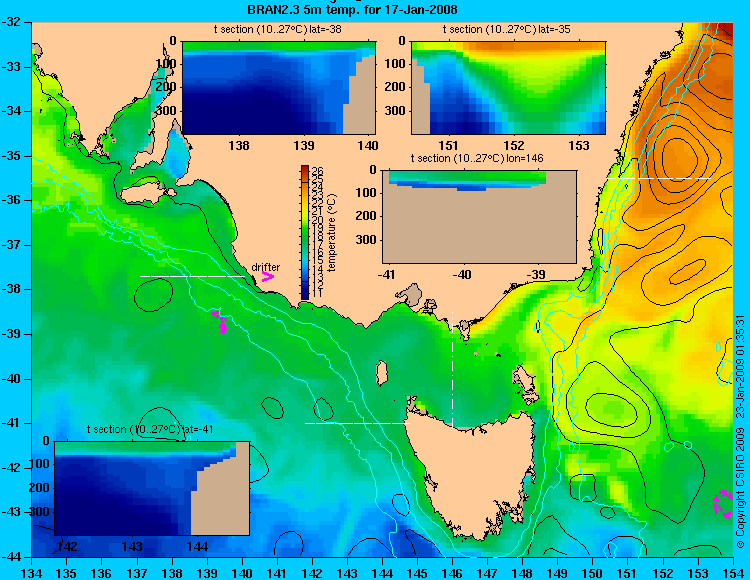Select the 't section (10..27°C) lon=146' heading
This screenshot has width=750, height=580.
coord(477,158)
